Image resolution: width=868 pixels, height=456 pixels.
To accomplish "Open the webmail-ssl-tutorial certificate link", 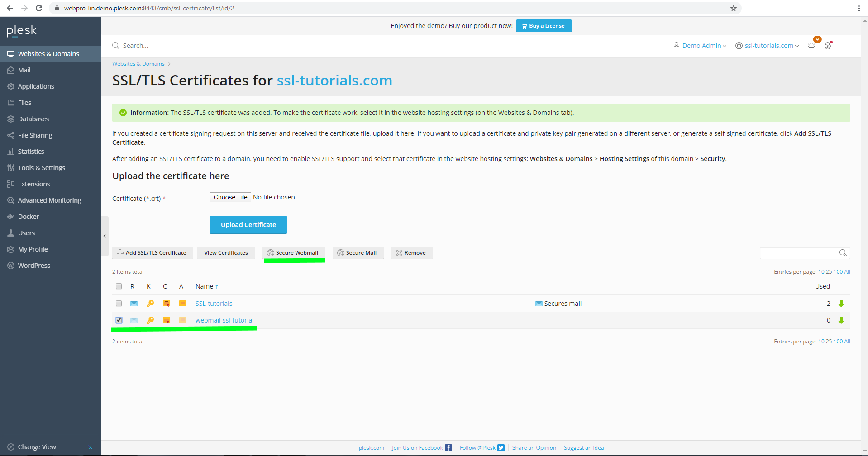I will point(224,320).
